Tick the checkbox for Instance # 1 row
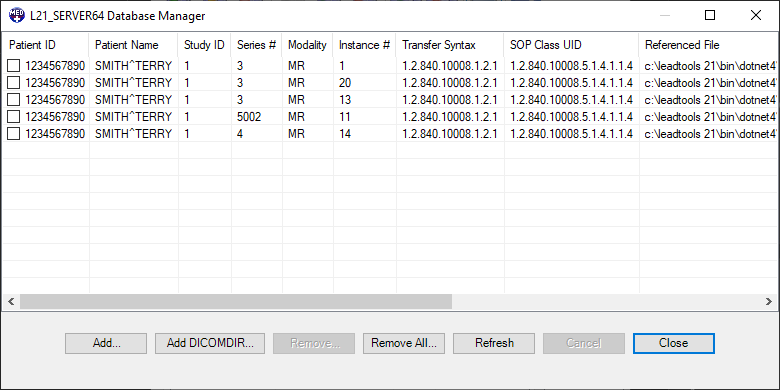780x390 pixels. 14,65
